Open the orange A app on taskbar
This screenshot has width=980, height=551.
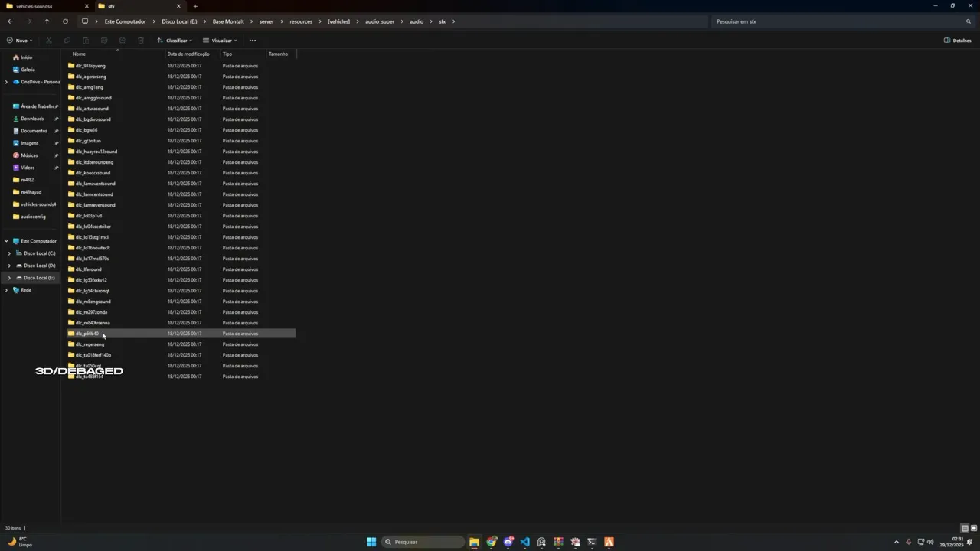click(x=609, y=542)
